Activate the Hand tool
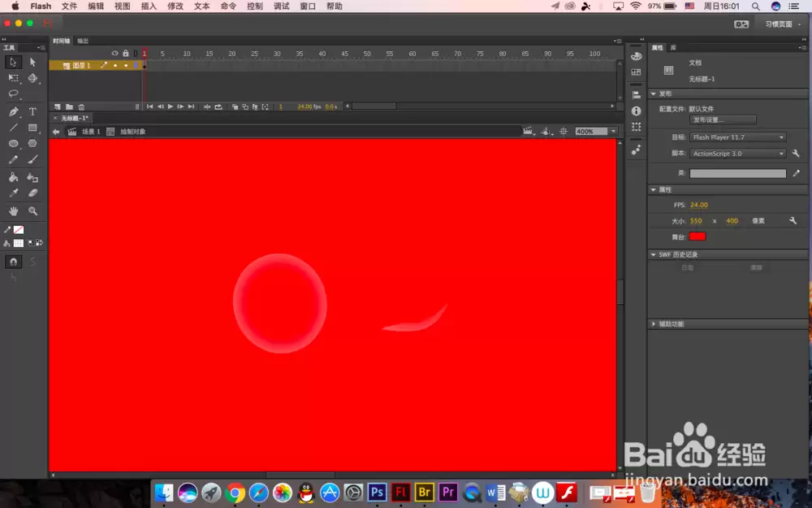Screen dimensions: 812x508 coord(14,211)
